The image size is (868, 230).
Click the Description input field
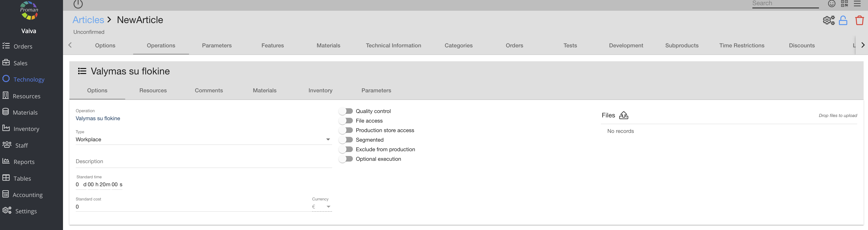click(x=203, y=161)
